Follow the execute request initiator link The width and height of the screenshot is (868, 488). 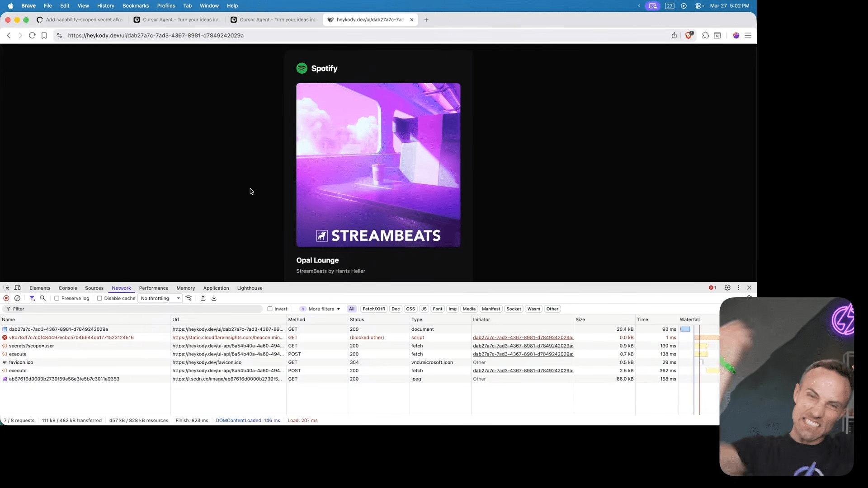pyautogui.click(x=523, y=354)
